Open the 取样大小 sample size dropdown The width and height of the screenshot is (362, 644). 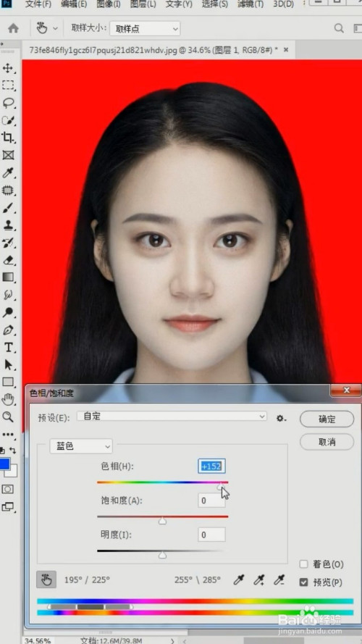point(145,29)
